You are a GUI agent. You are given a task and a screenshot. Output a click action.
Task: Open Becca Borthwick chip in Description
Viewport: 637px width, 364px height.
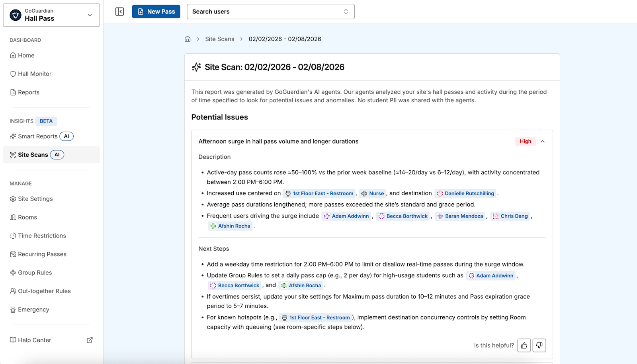pos(403,216)
